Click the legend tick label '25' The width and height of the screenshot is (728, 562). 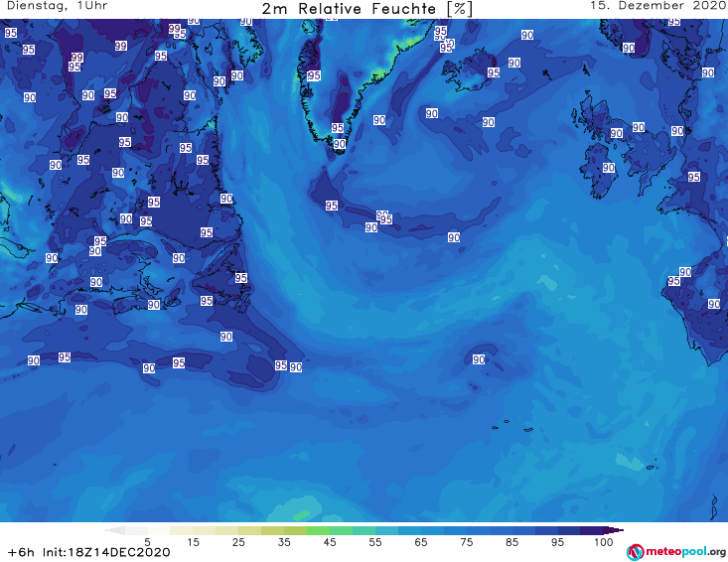(238, 542)
